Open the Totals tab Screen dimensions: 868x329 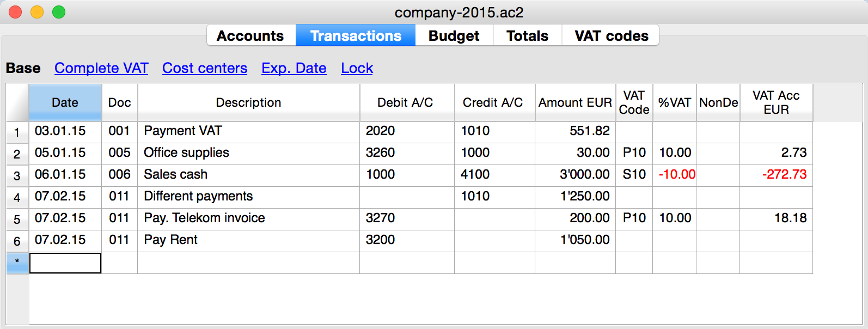pyautogui.click(x=527, y=36)
